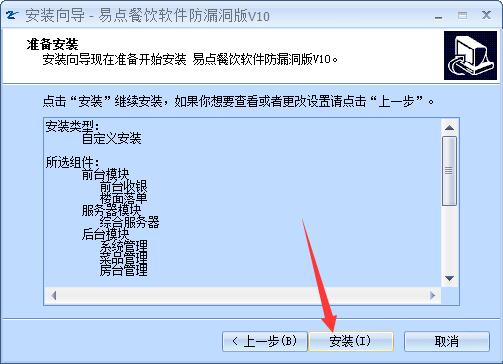
Task: Click the computer setup graphic in header
Action: click(470, 55)
